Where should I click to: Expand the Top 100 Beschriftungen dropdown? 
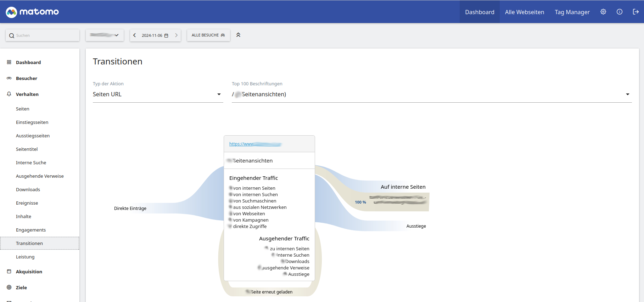pyautogui.click(x=432, y=94)
